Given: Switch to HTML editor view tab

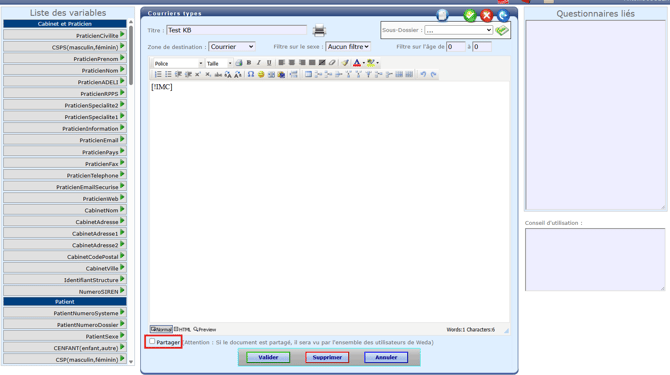Looking at the screenshot, I should click(182, 329).
